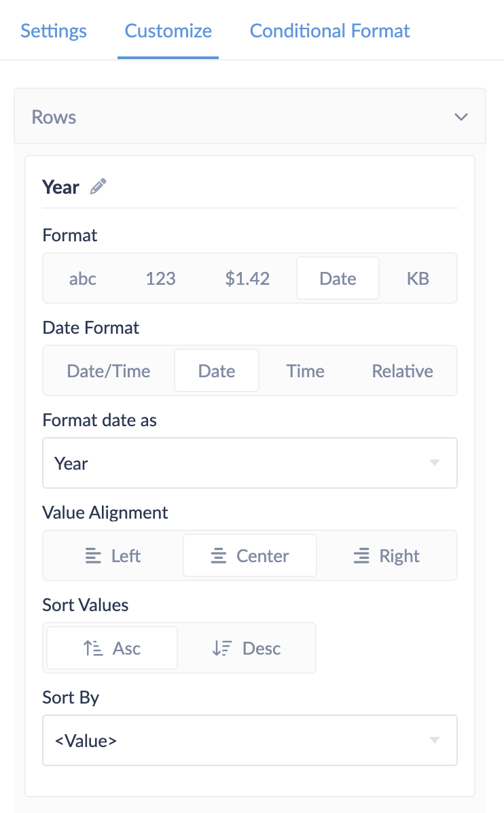Align values to the Right
This screenshot has height=813, width=504.
point(386,556)
